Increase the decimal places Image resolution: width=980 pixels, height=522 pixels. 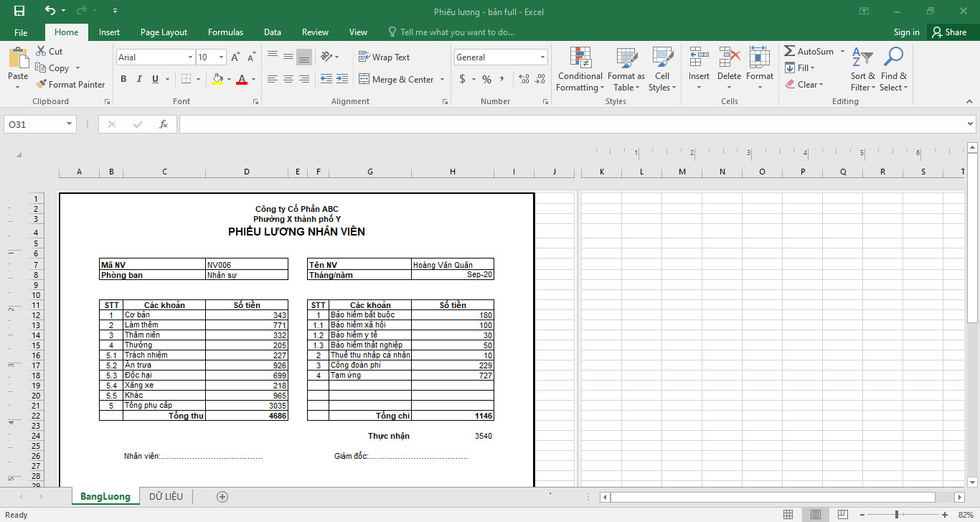tap(524, 79)
